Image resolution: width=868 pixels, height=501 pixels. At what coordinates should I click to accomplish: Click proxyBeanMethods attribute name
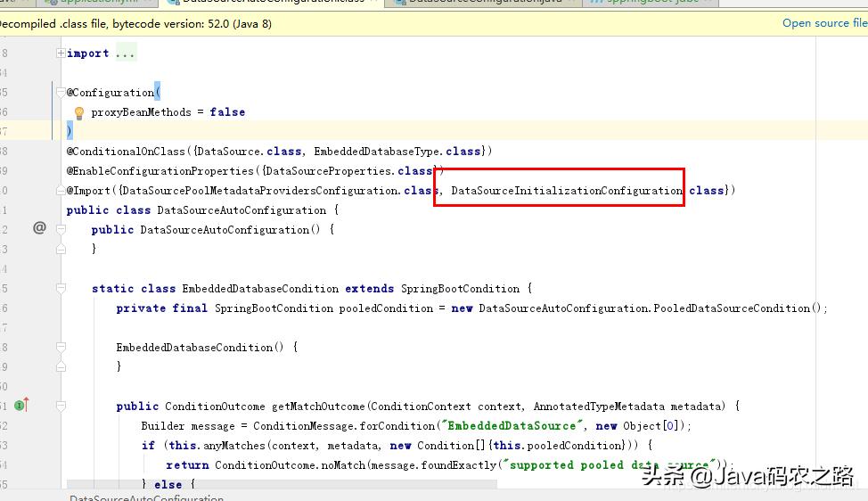point(141,112)
